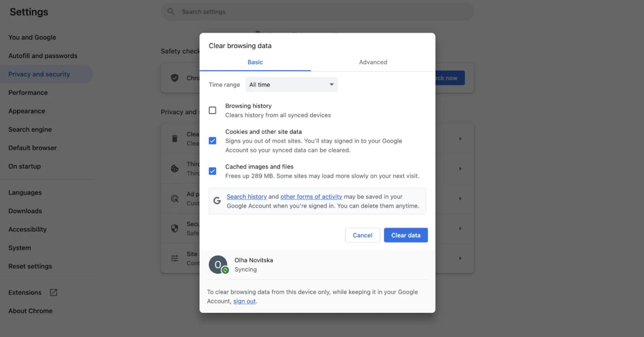Open Appearance settings
This screenshot has height=337, width=644.
[x=27, y=111]
